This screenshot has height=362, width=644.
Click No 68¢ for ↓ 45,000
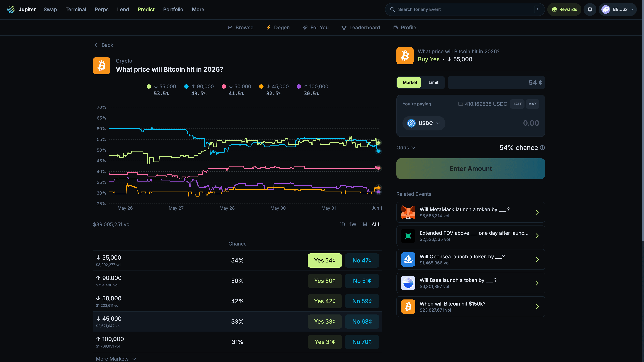(362, 322)
